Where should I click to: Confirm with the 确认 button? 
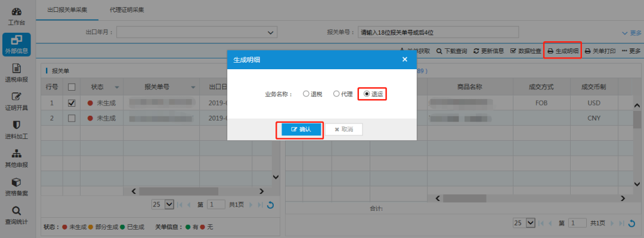click(302, 129)
